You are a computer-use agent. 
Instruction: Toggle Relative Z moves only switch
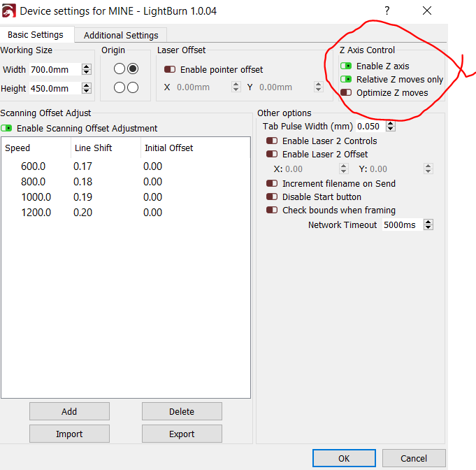tap(346, 79)
